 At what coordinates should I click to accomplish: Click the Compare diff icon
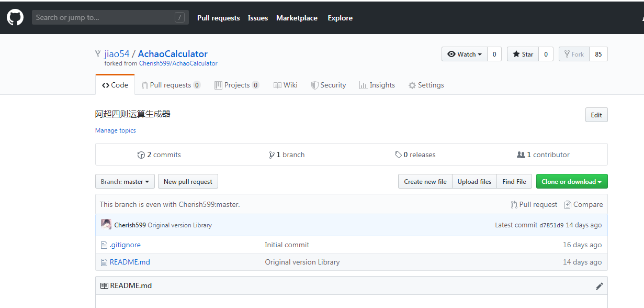pyautogui.click(x=568, y=205)
